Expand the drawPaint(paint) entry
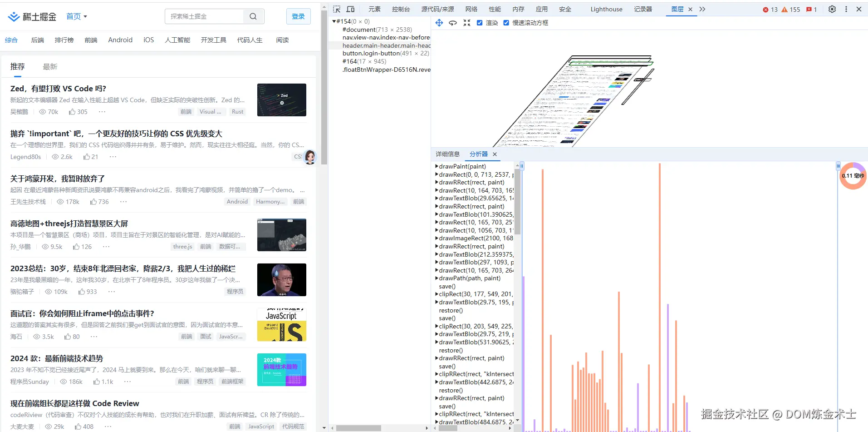The image size is (868, 432). tap(436, 166)
